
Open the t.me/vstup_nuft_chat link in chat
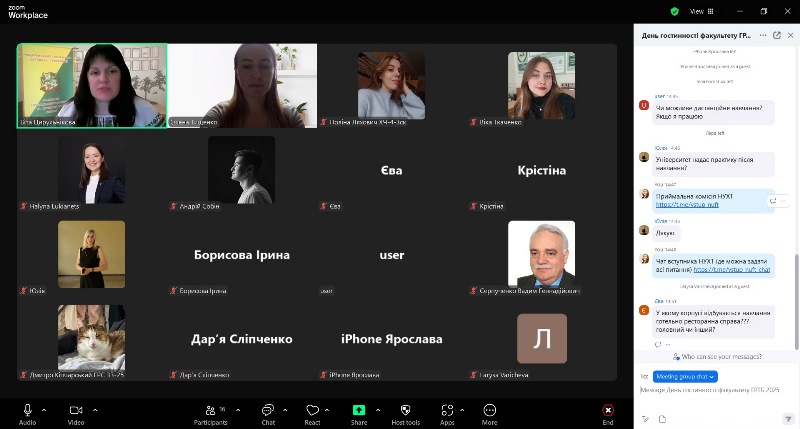pyautogui.click(x=732, y=269)
